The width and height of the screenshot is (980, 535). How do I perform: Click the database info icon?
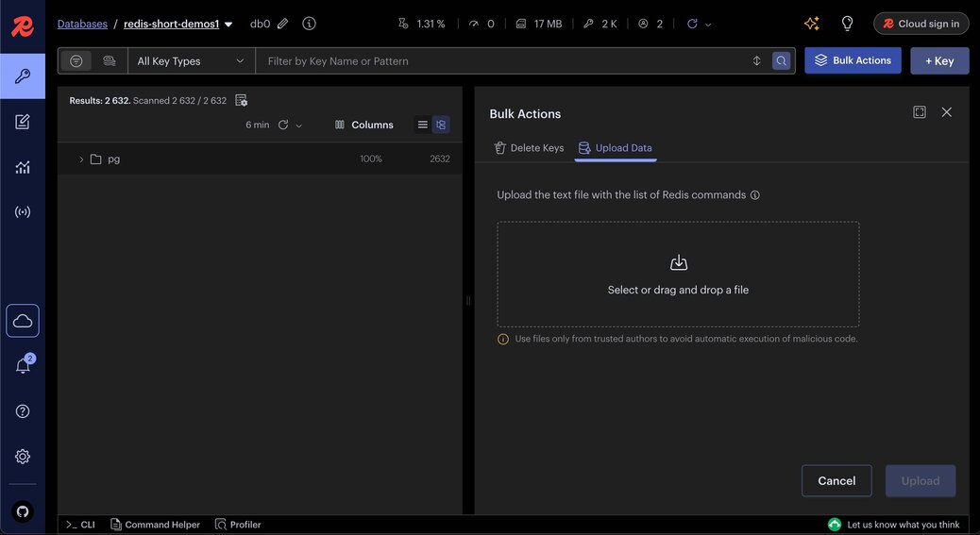click(x=309, y=24)
